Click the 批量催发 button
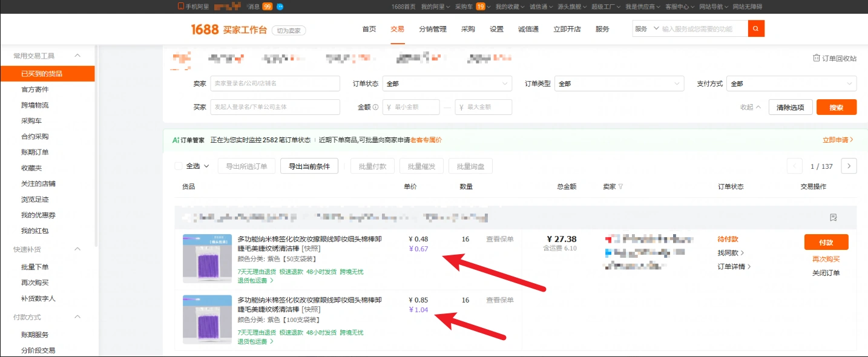868x357 pixels. [422, 166]
